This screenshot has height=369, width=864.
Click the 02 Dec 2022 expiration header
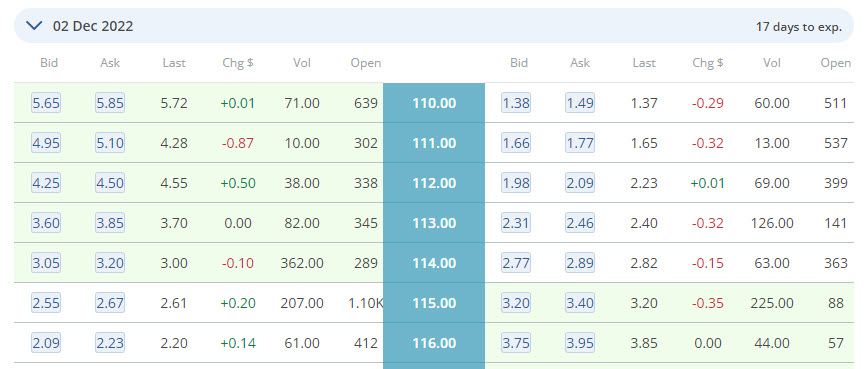(x=434, y=25)
